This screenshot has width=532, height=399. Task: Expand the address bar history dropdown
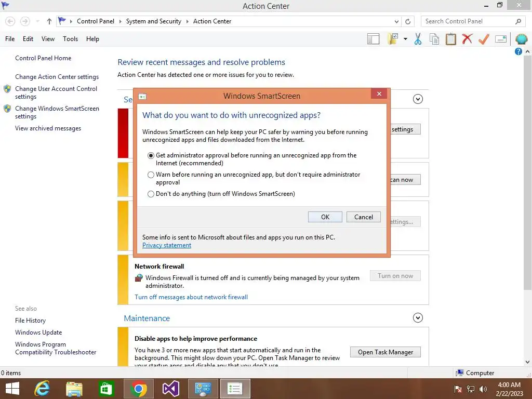tap(396, 21)
